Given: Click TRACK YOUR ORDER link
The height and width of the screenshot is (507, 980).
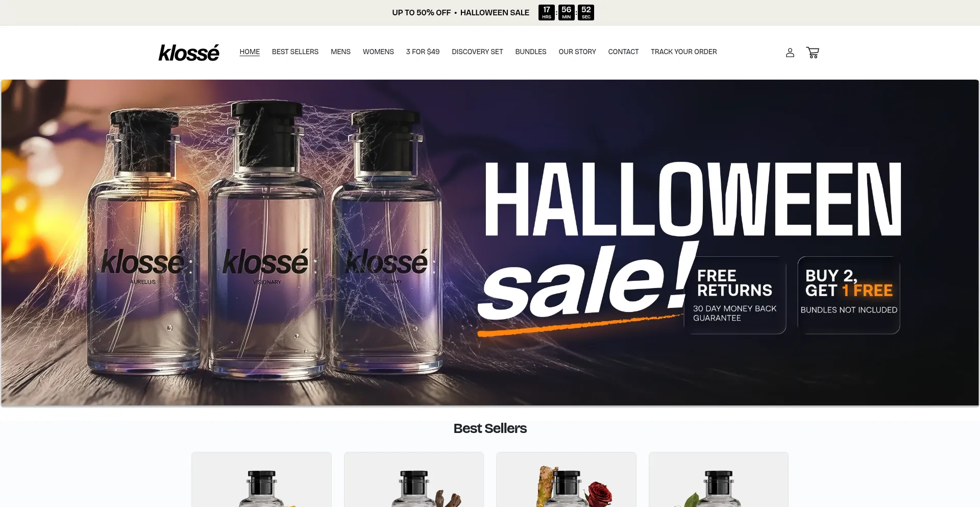Looking at the screenshot, I should pos(683,52).
